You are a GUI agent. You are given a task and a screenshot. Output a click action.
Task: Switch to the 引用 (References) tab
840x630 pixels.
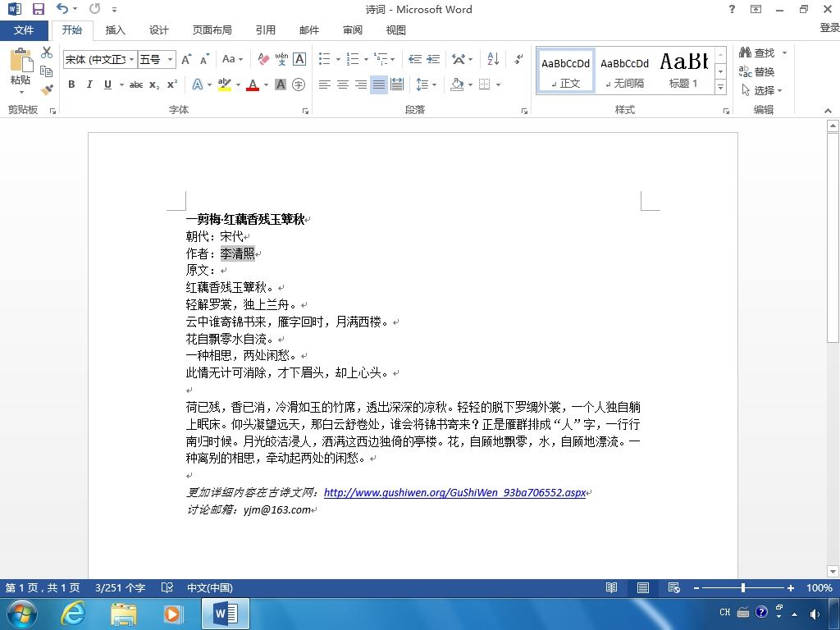coord(265,30)
